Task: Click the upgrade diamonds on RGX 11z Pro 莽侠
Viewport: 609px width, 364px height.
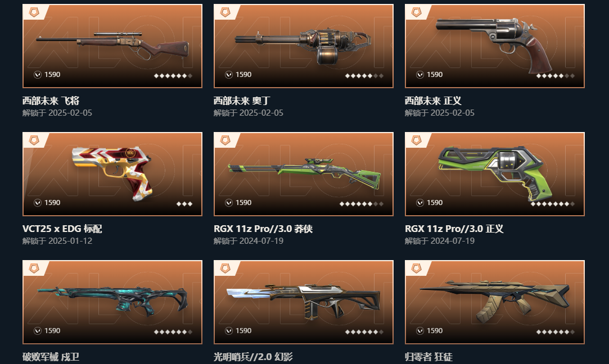Action: [362, 204]
